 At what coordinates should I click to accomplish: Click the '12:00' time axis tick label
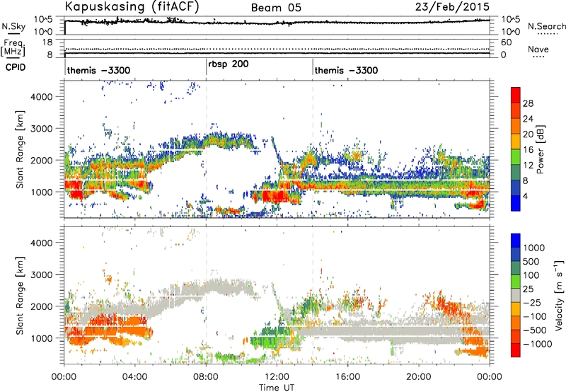point(277,377)
